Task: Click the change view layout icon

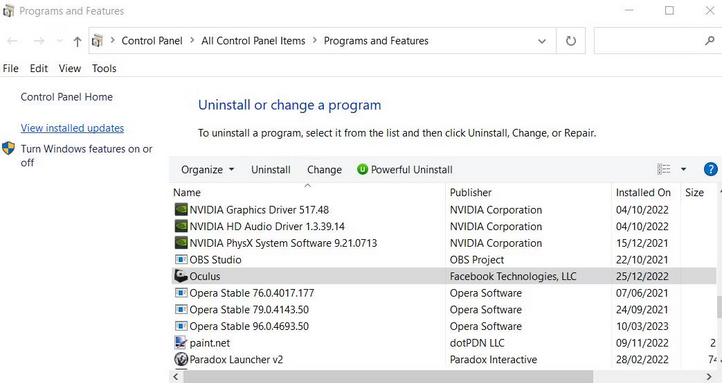Action: pyautogui.click(x=664, y=169)
